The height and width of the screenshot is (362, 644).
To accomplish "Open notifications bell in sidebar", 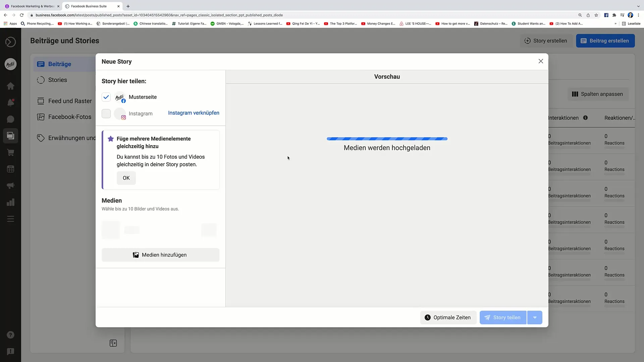I will point(10,103).
